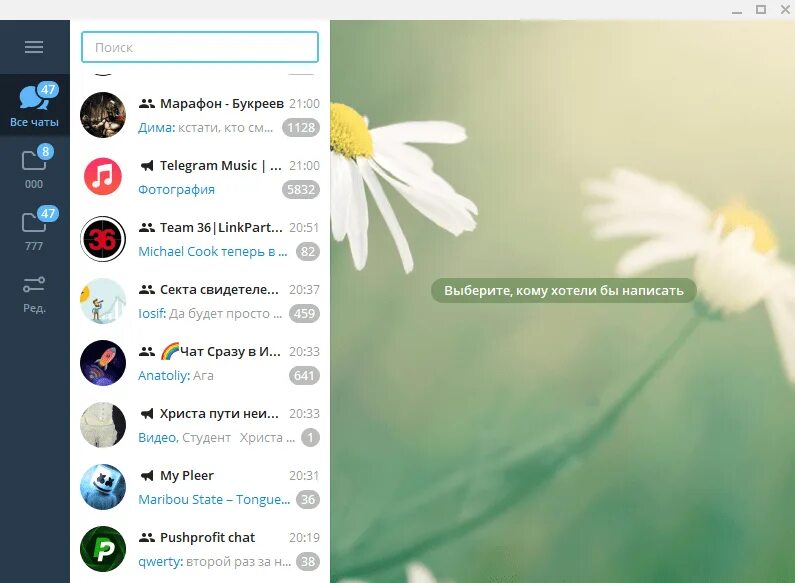Click unread badge 1 on Христа chat
The width and height of the screenshot is (795, 583).
pos(310,438)
